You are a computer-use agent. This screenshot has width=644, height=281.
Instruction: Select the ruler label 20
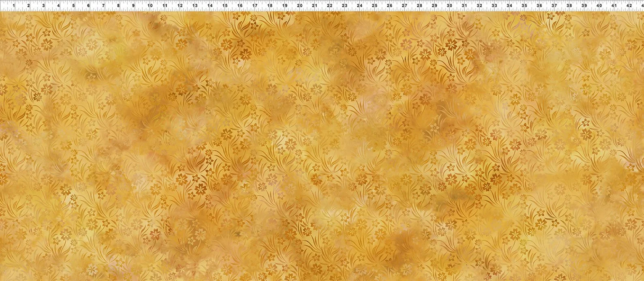(x=300, y=6)
